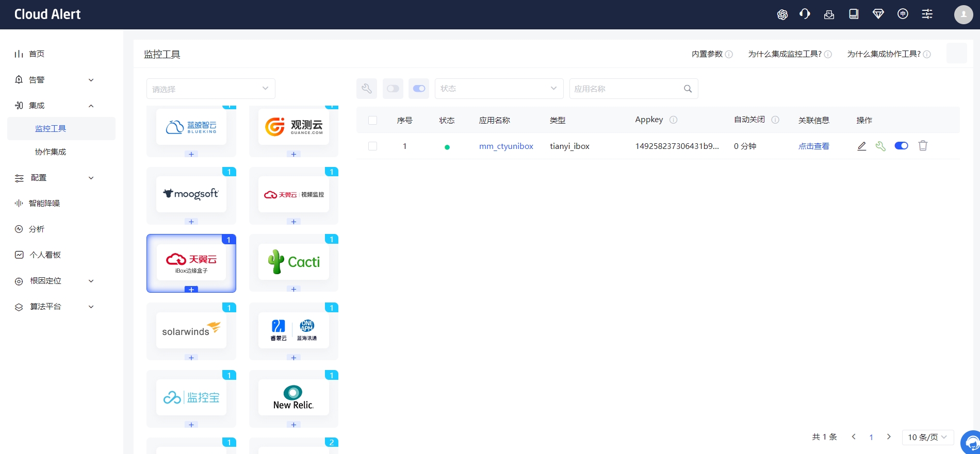The height and width of the screenshot is (454, 980).
Task: Focus the 应用名称 search field
Action: click(x=627, y=89)
